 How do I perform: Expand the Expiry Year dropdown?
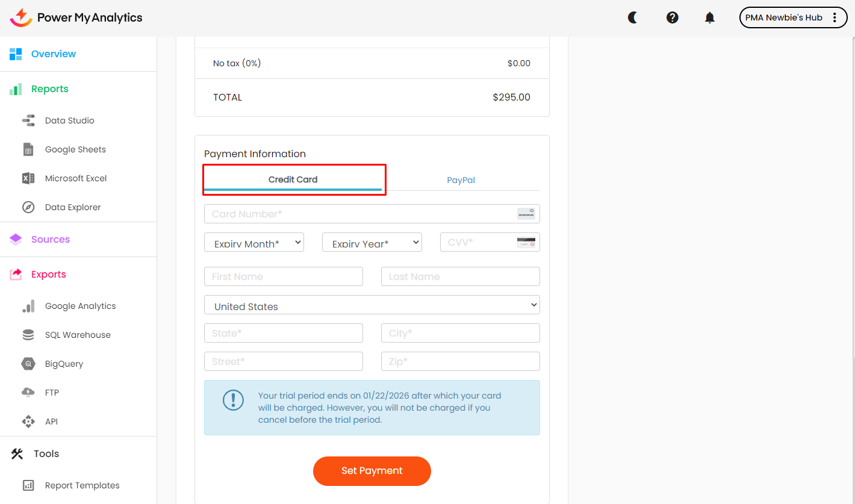(x=372, y=242)
